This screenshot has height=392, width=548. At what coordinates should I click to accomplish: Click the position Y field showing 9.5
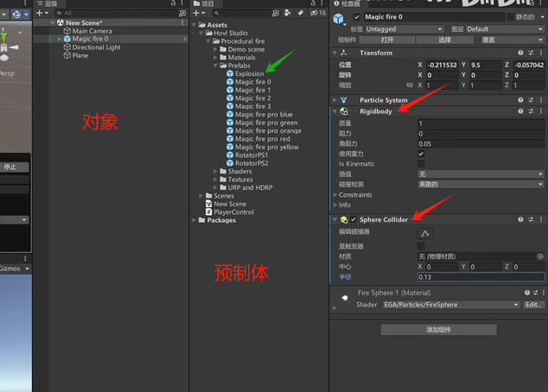[486, 65]
